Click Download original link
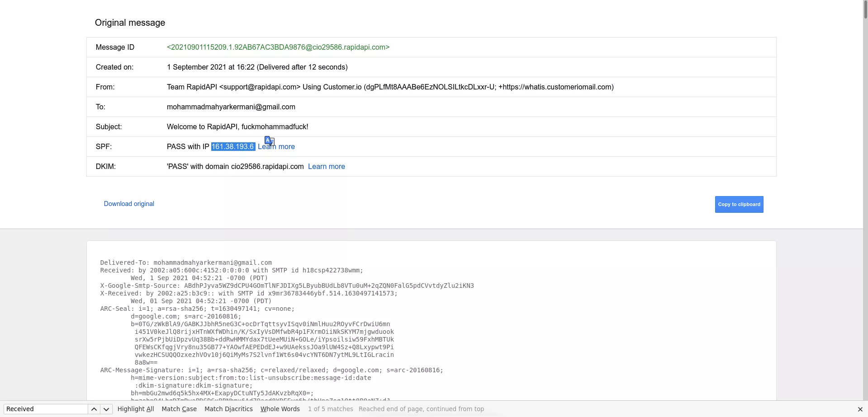Viewport: 868px width, 417px height. [129, 204]
